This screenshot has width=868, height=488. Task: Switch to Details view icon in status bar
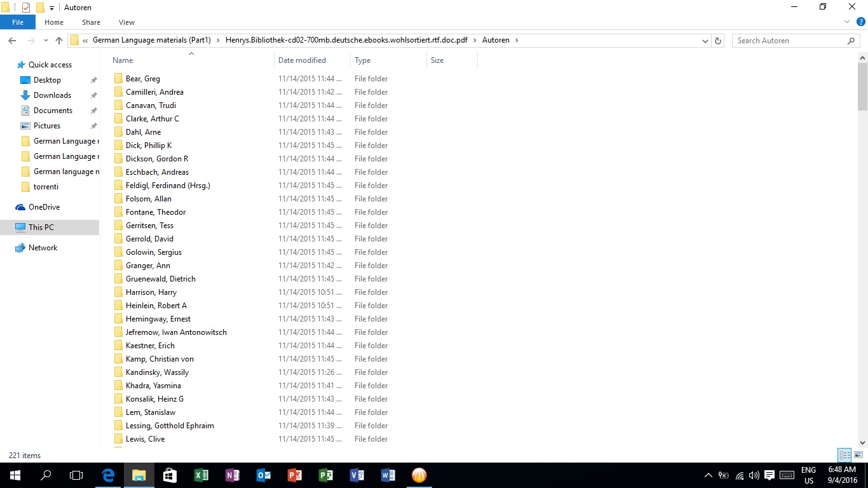point(844,455)
